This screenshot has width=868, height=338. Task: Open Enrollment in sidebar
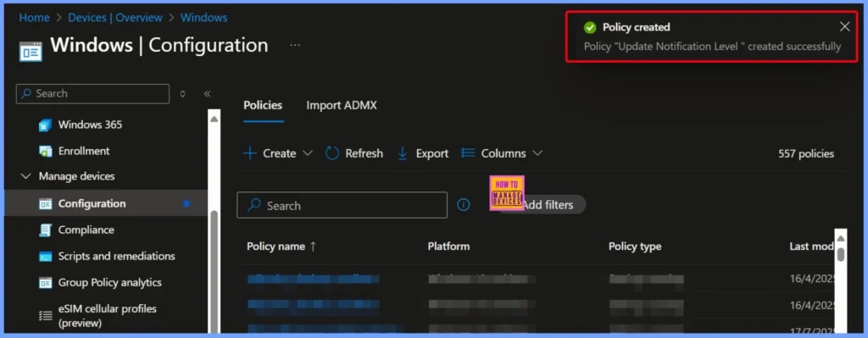tap(84, 151)
